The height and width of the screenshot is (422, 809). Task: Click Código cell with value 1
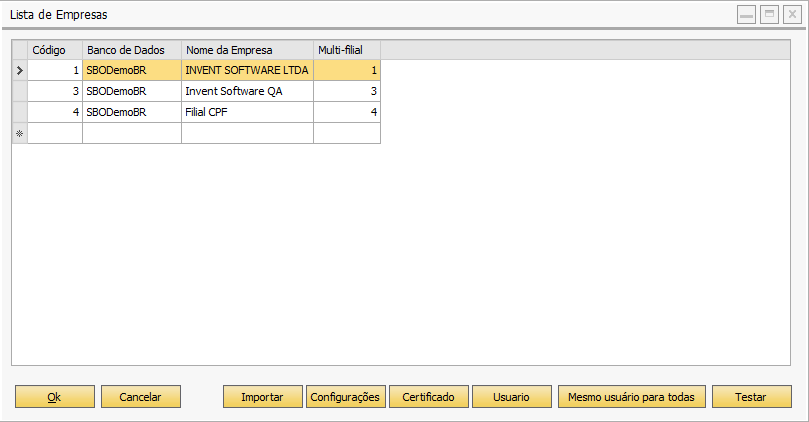[55, 70]
